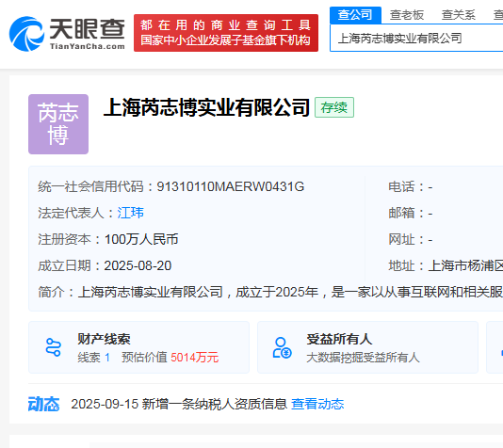Screen dimensions: 503x448
Task: Click the 受益所有人 person icon
Action: point(282,347)
